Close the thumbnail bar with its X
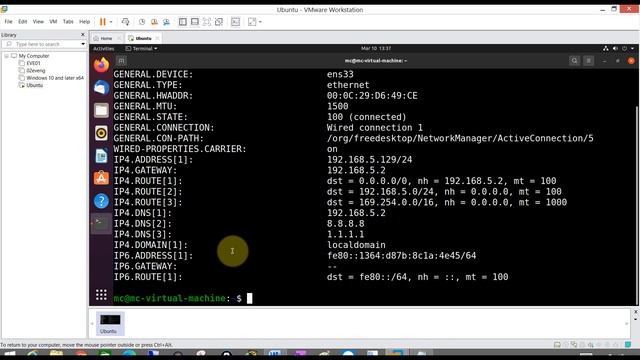Screen dimensions: 640x360 point(636,312)
